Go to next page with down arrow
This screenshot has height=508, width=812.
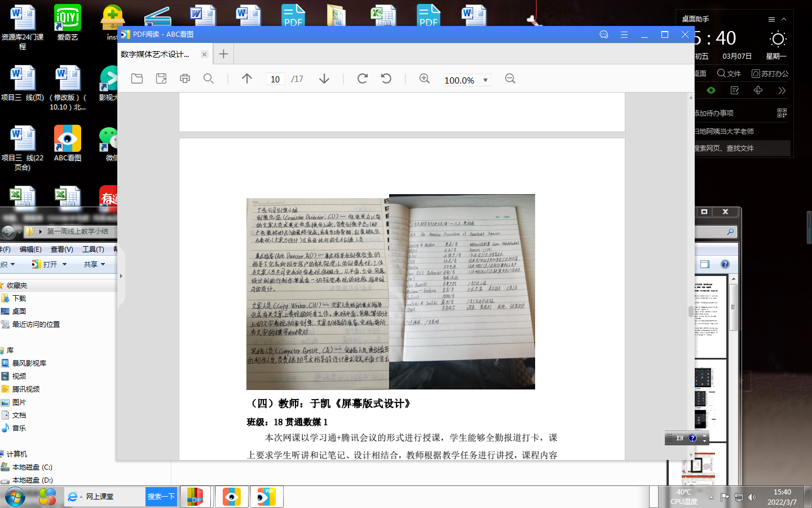pos(324,78)
